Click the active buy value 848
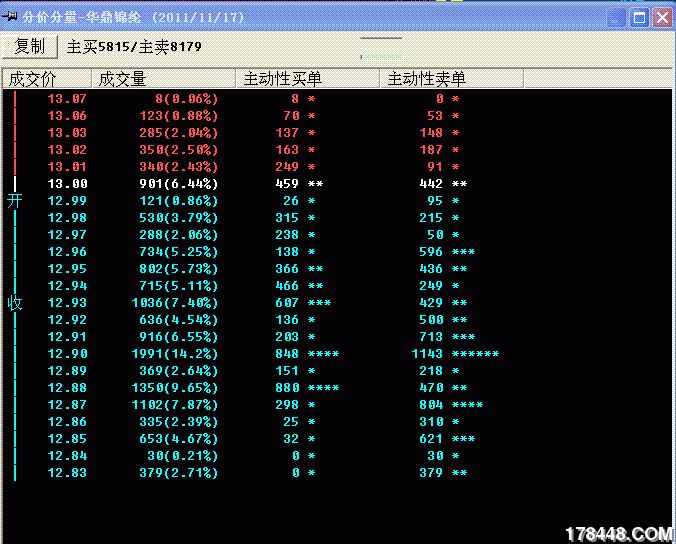The image size is (676, 544). [287, 354]
